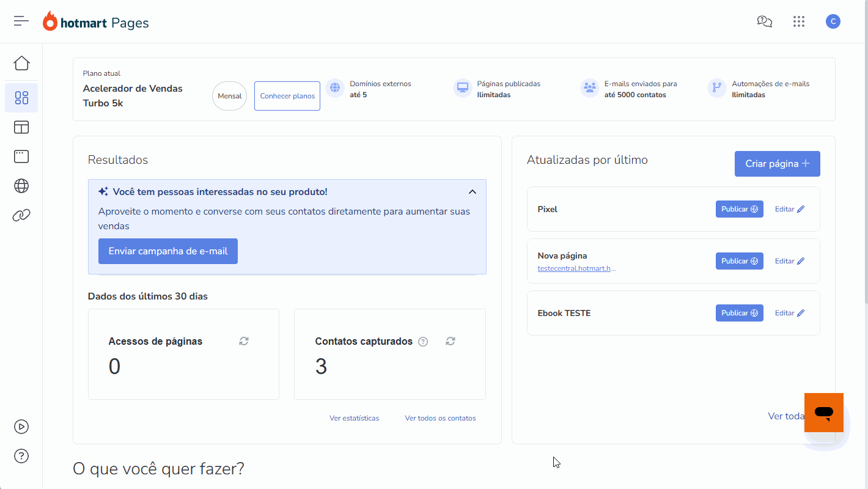Go to Home via sidebar house icon

point(21,63)
